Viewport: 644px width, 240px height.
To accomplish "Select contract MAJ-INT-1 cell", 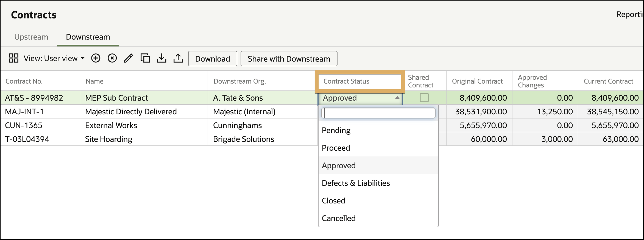I will click(40, 111).
